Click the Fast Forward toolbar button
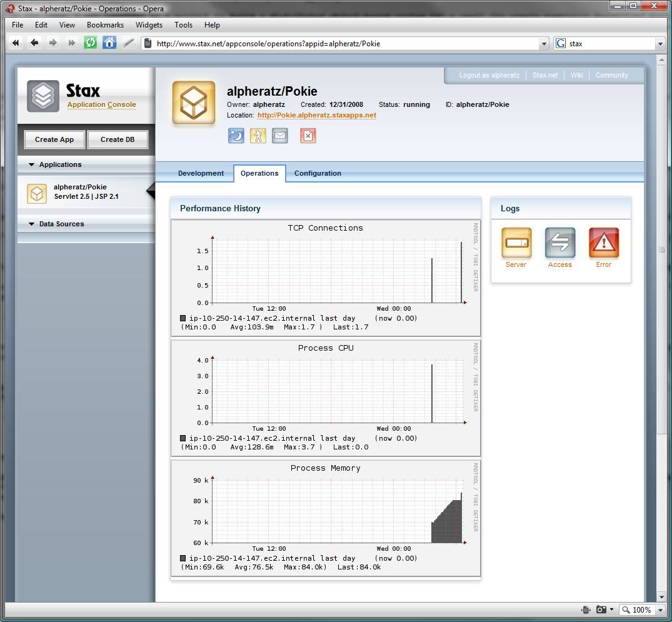The width and height of the screenshot is (672, 622). pos(71,43)
